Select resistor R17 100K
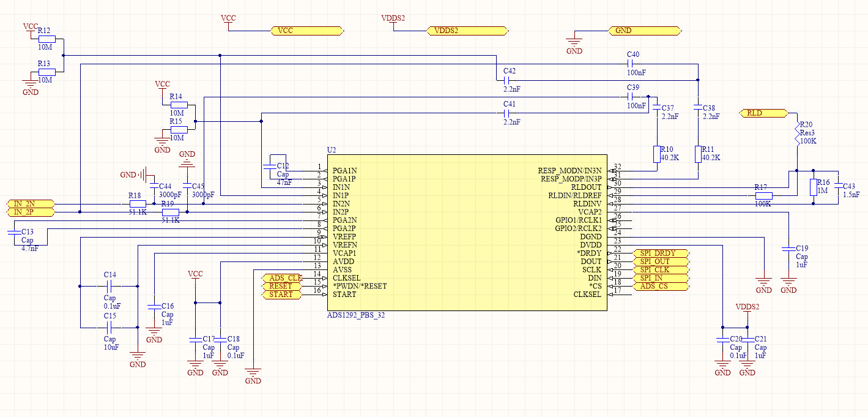Viewport: 868px width, 417px height. pos(764,196)
